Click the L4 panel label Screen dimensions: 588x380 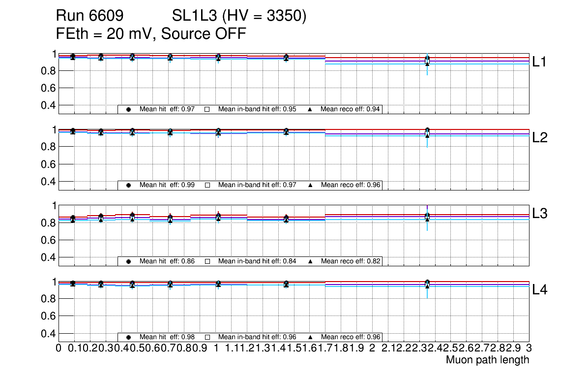click(x=540, y=290)
